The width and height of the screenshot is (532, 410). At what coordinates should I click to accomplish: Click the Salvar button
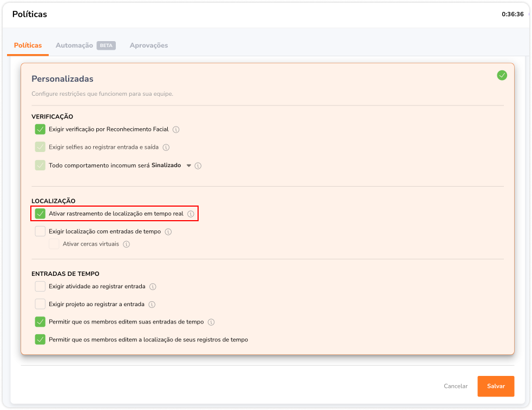[x=496, y=386]
